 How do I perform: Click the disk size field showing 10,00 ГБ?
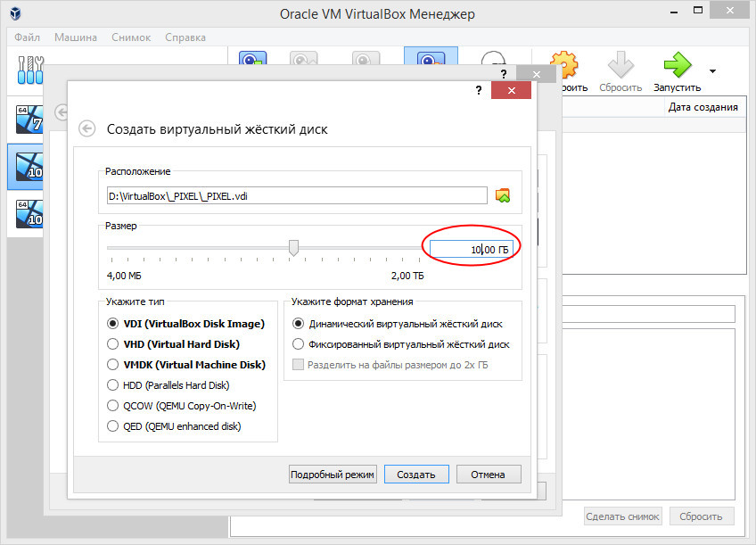coord(471,250)
